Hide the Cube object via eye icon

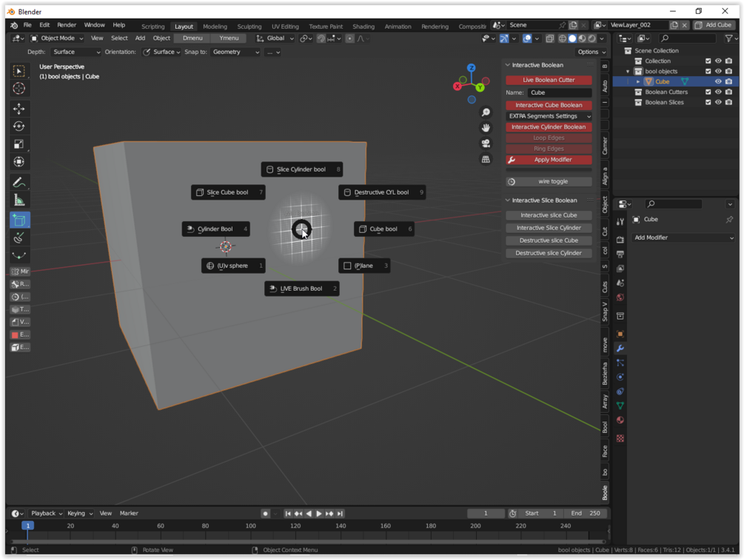[718, 81]
